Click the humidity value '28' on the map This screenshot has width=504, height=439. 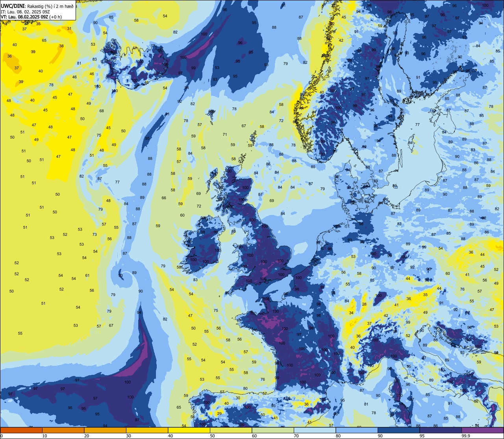click(364, 304)
